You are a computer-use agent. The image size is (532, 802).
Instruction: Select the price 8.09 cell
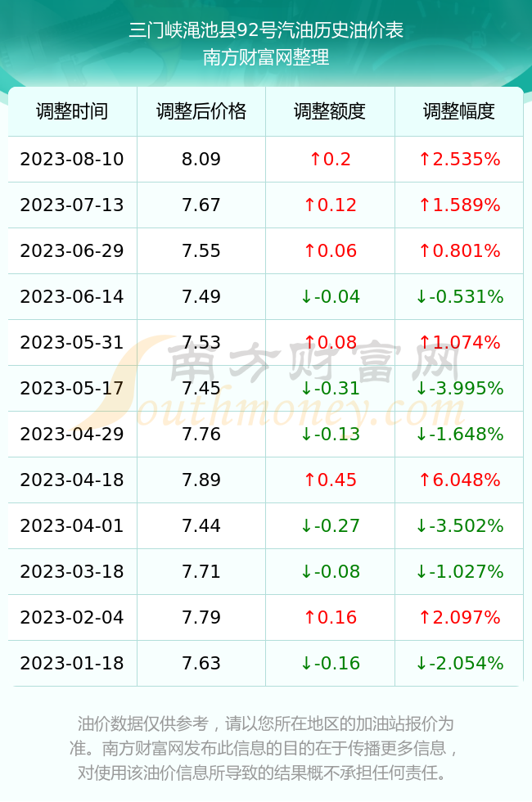tap(201, 159)
